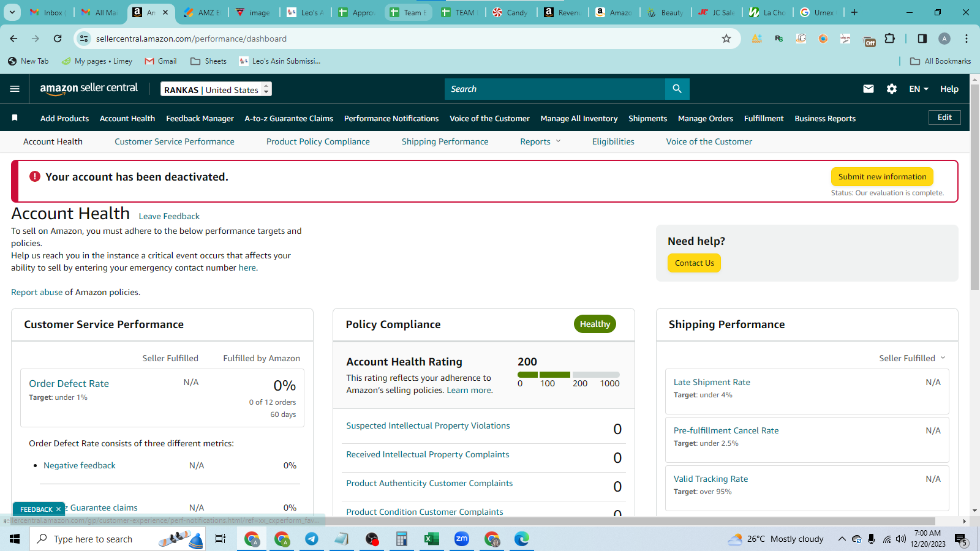The image size is (980, 551).
Task: Open the Chrome three-dot menu
Action: point(967,39)
